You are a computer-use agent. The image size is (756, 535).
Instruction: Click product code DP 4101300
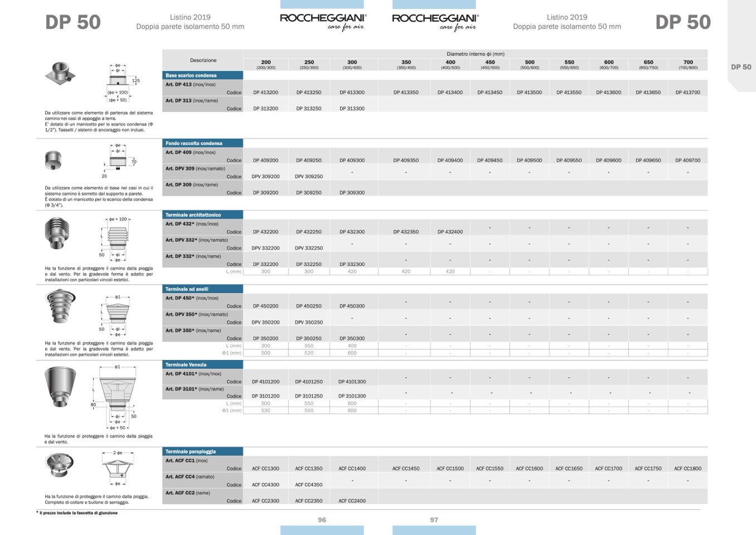pos(352,382)
